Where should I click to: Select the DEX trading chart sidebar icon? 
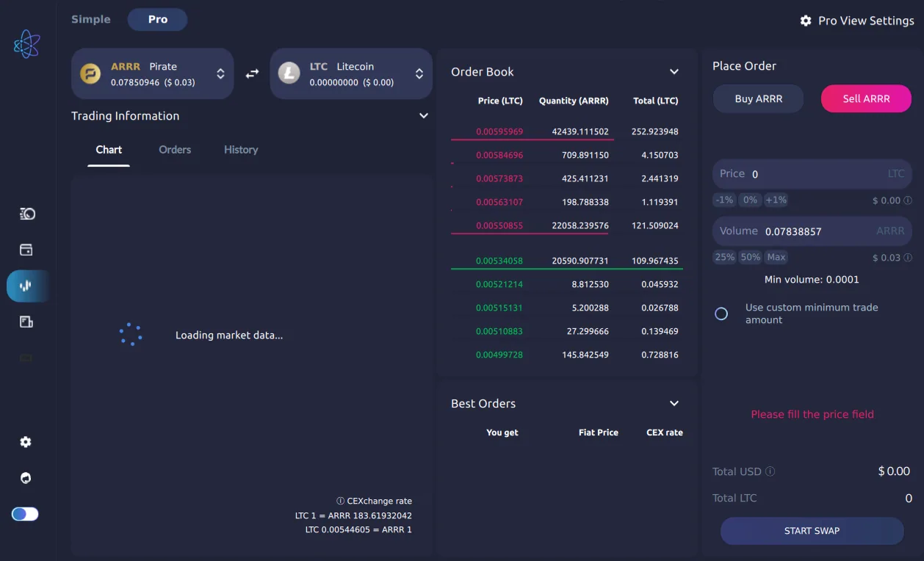(26, 286)
